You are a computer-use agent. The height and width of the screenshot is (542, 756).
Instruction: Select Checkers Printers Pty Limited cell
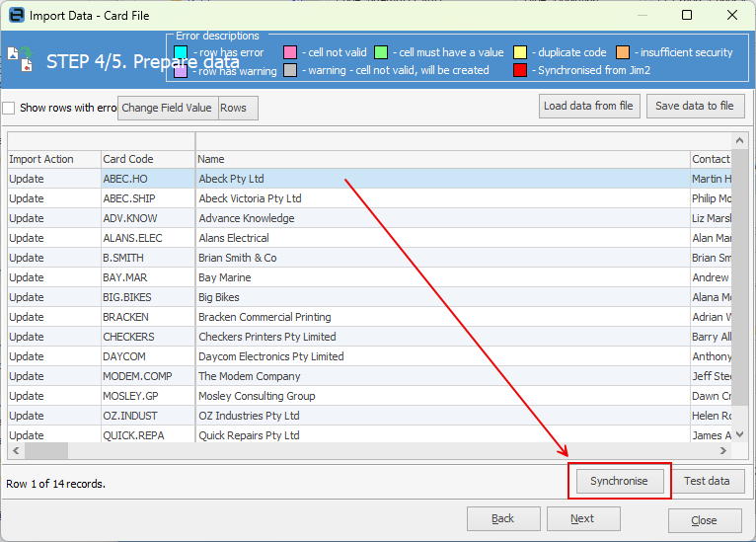[x=442, y=337]
